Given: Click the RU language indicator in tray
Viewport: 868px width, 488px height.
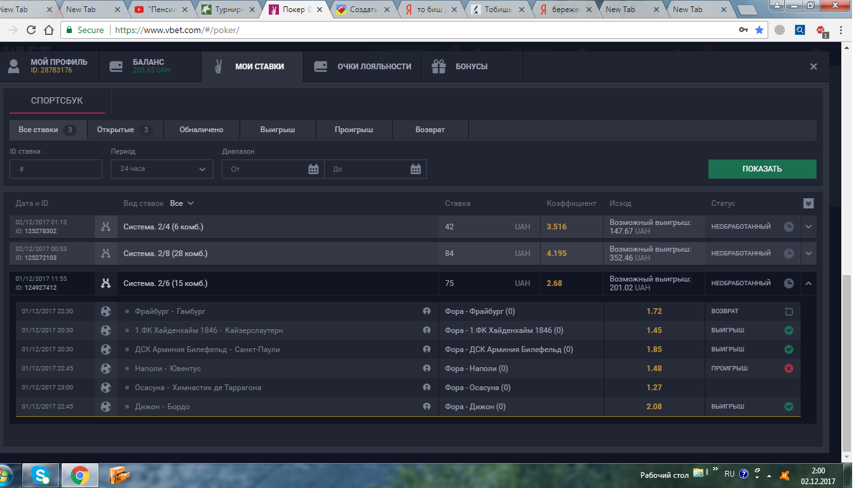Looking at the screenshot, I should point(729,474).
